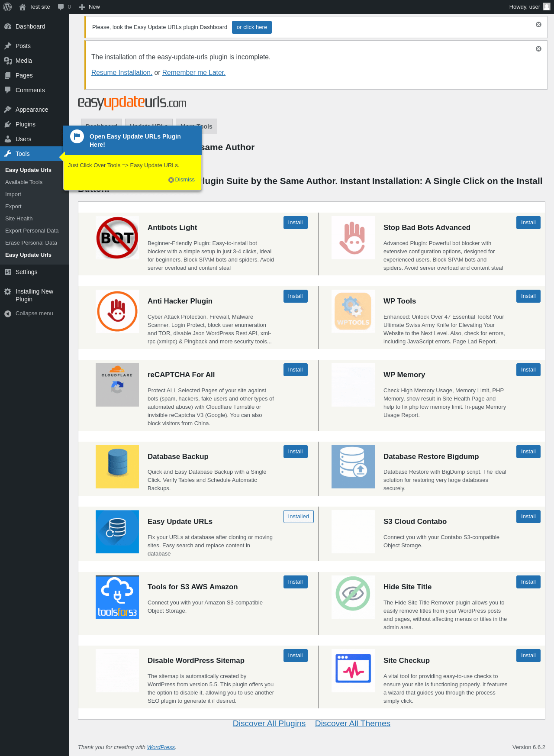Install Database Restore Bigdump
The image size is (554, 756).
click(x=528, y=452)
